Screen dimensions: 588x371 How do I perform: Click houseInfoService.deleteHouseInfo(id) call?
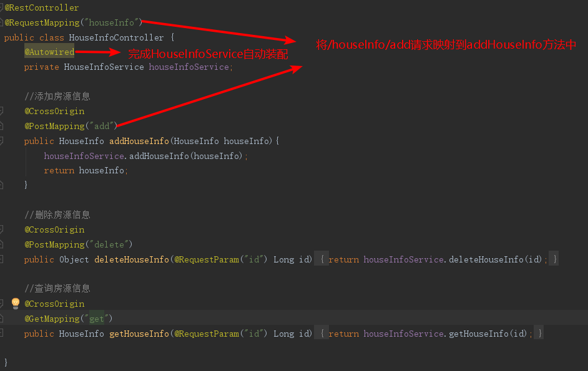(x=453, y=259)
